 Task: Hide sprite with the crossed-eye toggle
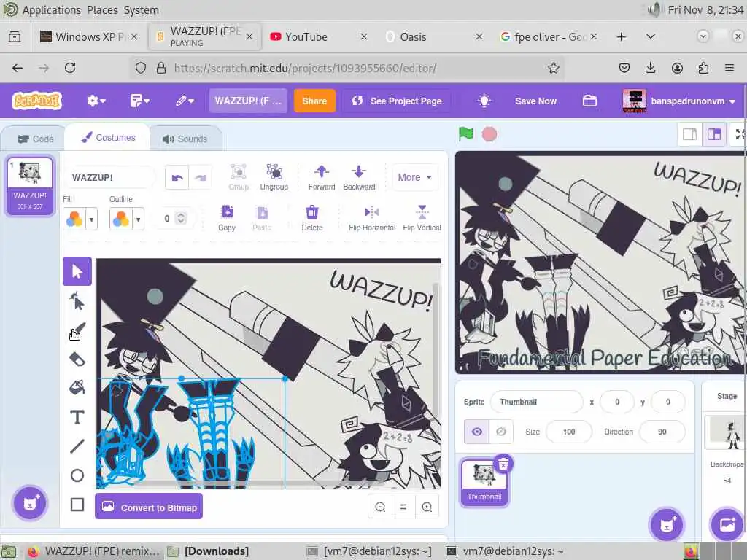pyautogui.click(x=501, y=432)
